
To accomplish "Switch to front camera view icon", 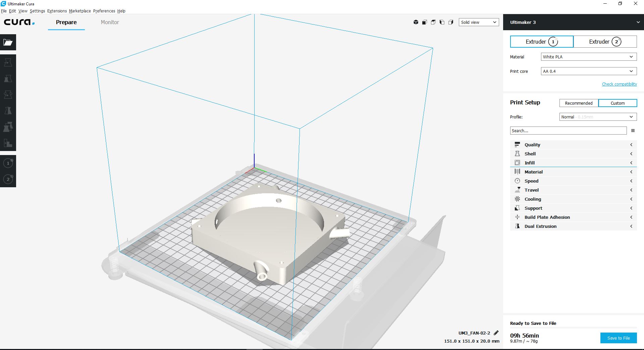I will tap(425, 22).
